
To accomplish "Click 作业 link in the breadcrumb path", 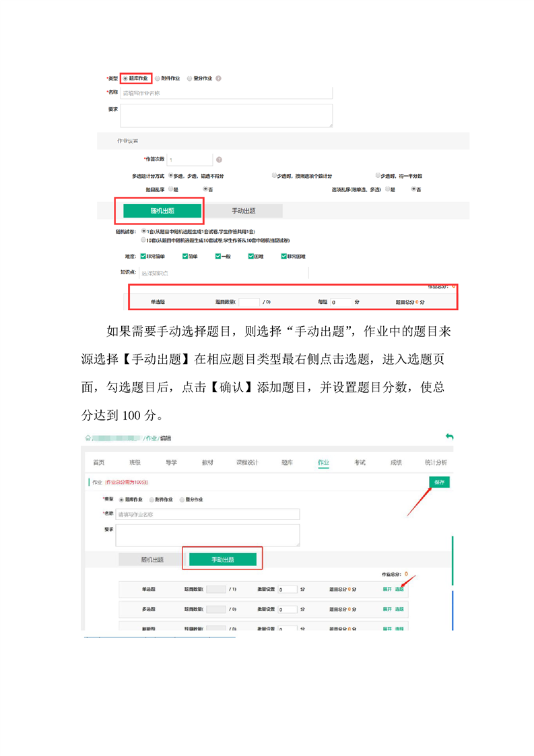I will click(x=151, y=438).
